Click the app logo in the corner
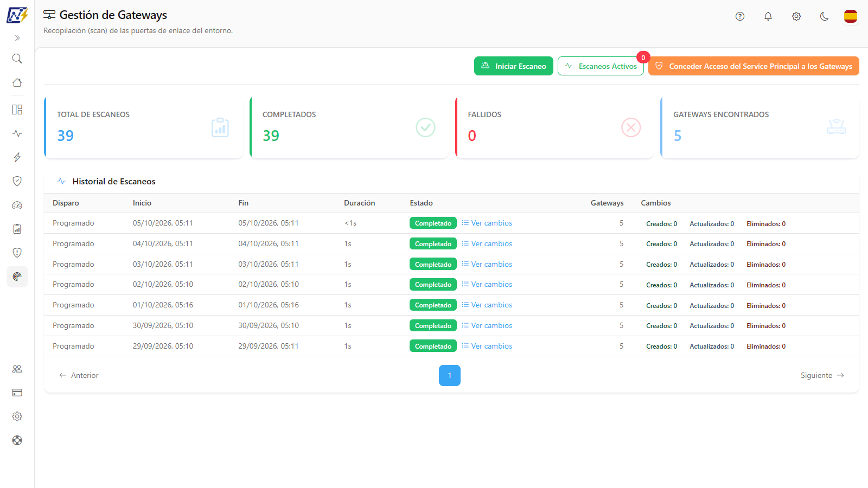 [17, 15]
